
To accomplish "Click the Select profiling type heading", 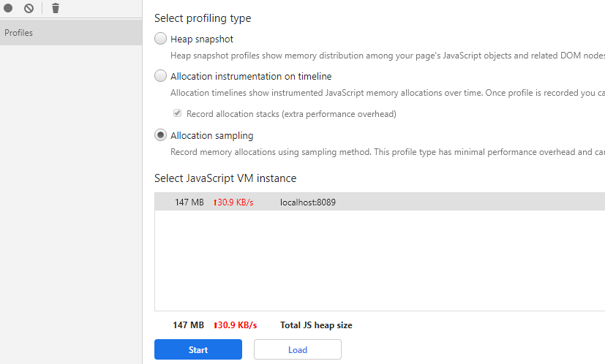I will [202, 18].
